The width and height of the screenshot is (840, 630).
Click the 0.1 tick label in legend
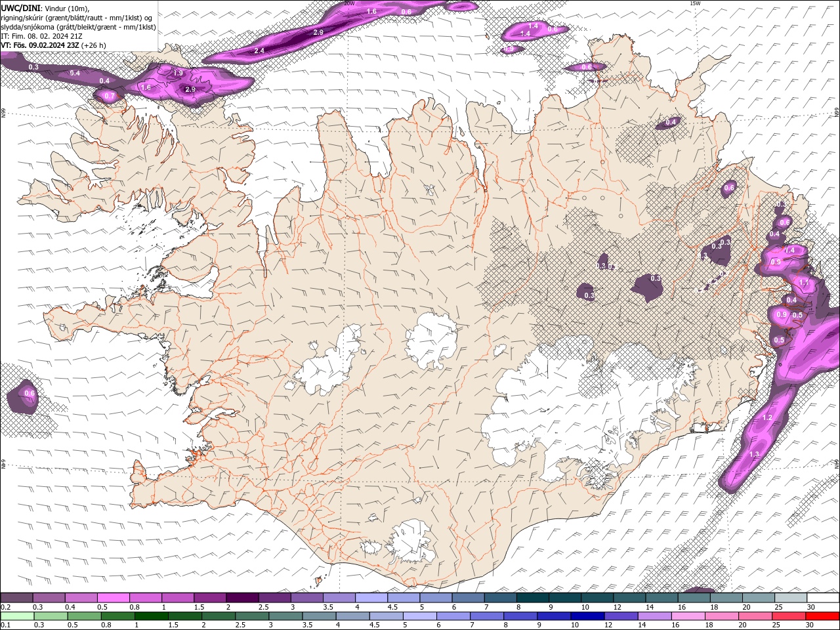pos(5,625)
